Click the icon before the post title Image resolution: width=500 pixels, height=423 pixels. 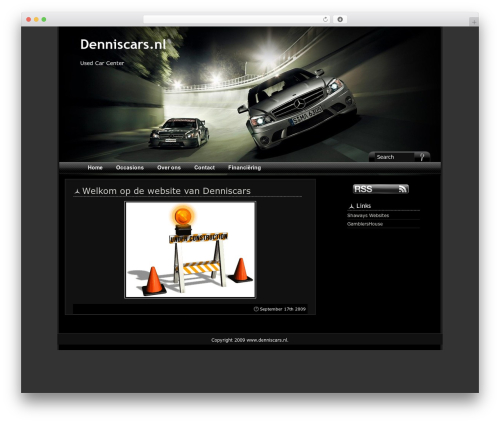(77, 191)
